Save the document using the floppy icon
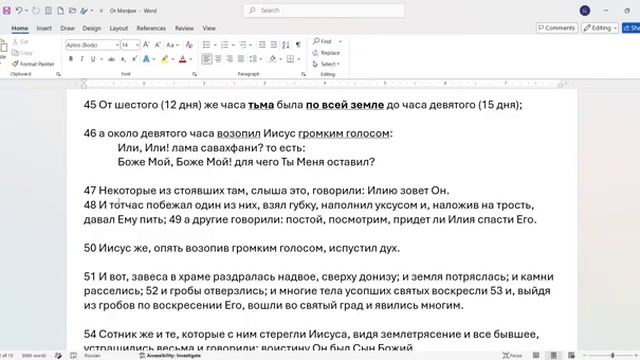The height and width of the screenshot is (360, 640). click(7, 11)
